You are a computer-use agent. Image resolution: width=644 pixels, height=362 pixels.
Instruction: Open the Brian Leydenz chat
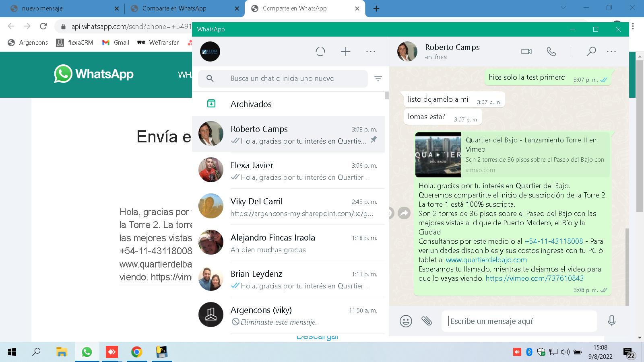tap(288, 279)
